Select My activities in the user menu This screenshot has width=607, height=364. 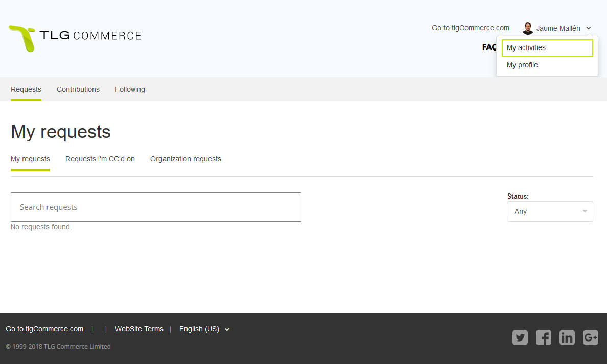547,47
